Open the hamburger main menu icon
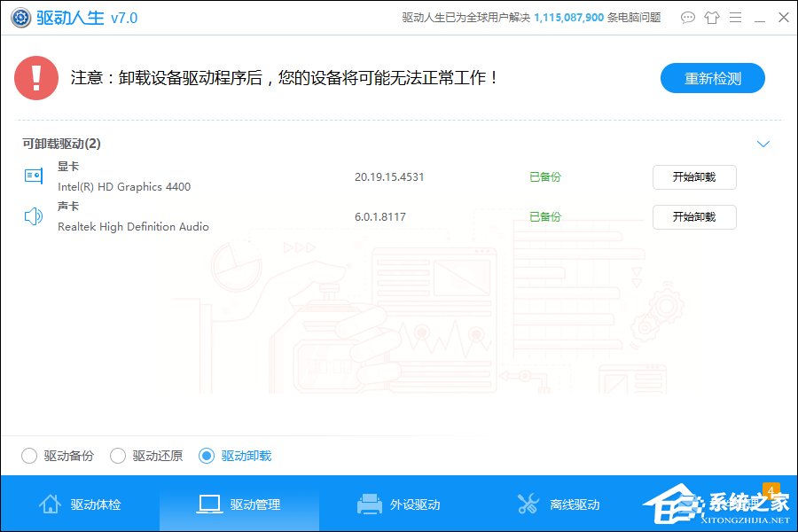798x532 pixels. click(x=735, y=17)
